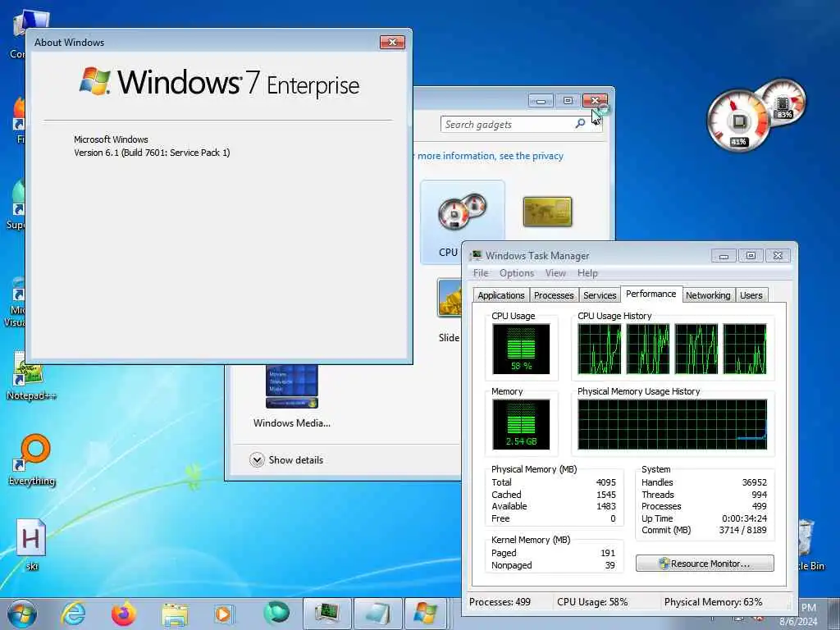Click the green round app taskbar icon

click(x=276, y=613)
